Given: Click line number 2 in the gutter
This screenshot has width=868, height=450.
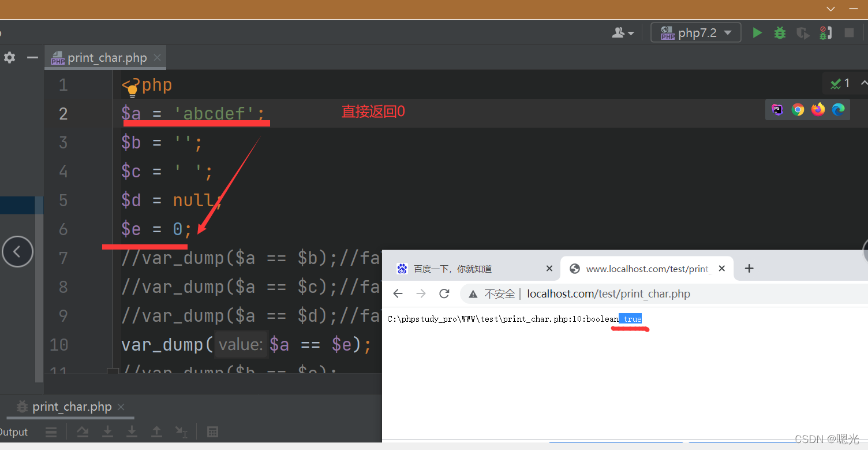Looking at the screenshot, I should 63,114.
